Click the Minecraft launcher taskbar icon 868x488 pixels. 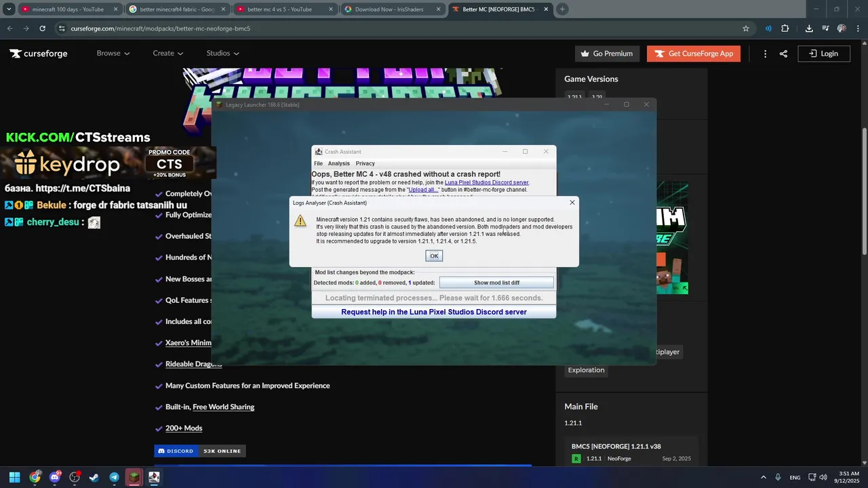pyautogui.click(x=134, y=477)
